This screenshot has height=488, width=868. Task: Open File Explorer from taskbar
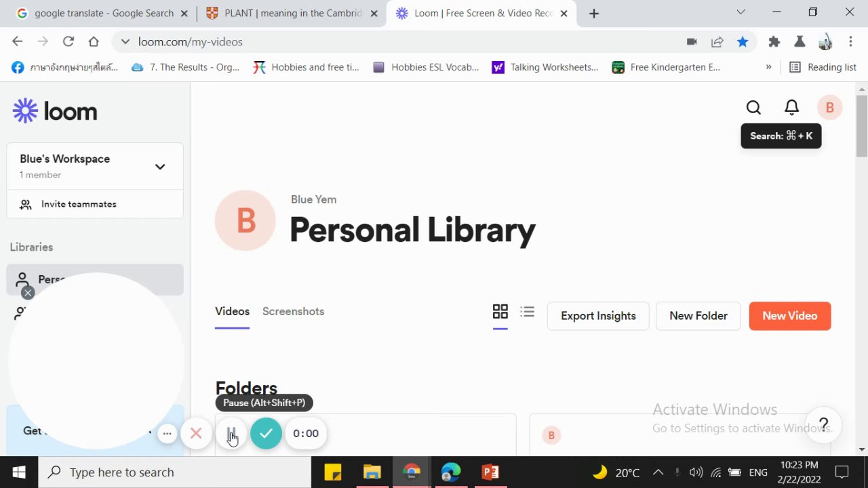tap(372, 472)
